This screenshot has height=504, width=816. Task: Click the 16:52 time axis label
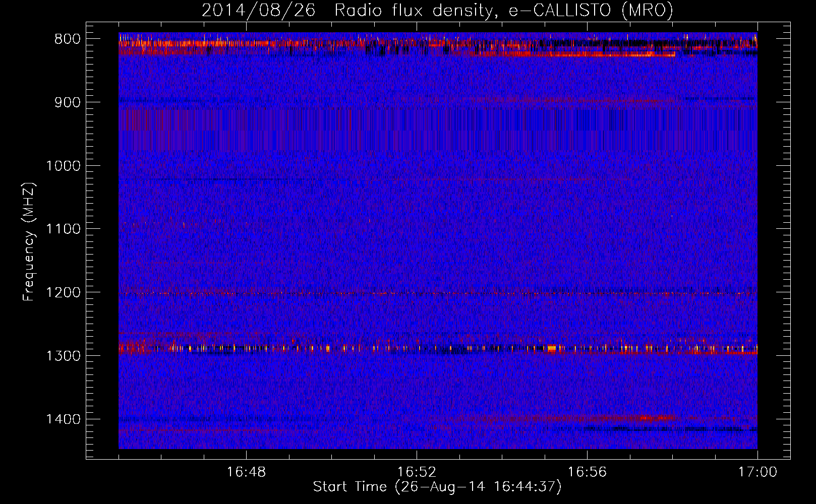point(417,472)
